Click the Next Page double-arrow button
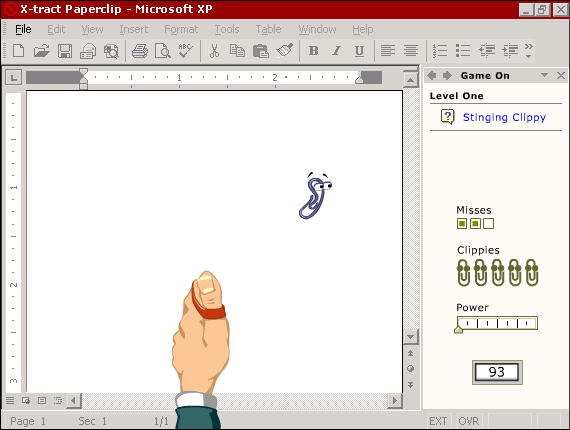 pos(410,385)
